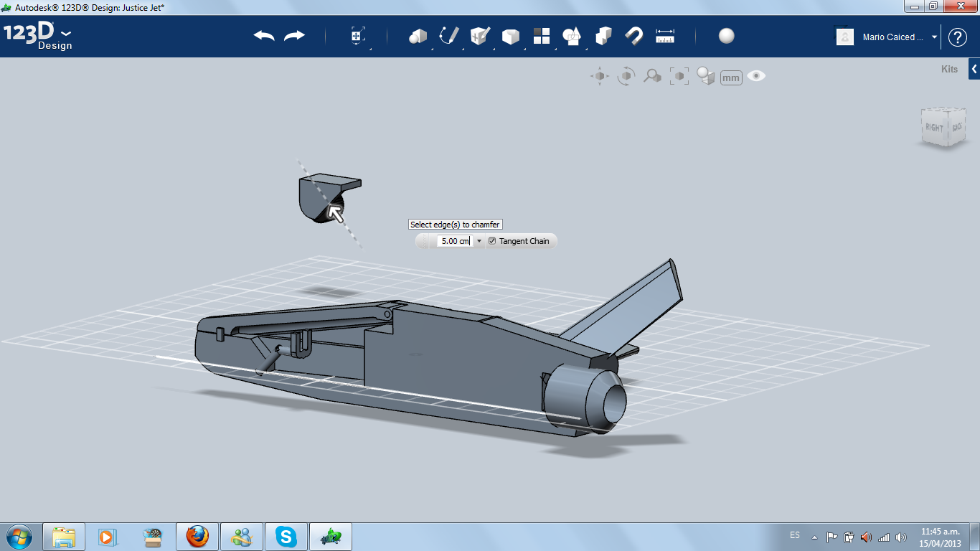This screenshot has height=551, width=980.
Task: Toggle the eye visibility options
Action: tap(756, 75)
